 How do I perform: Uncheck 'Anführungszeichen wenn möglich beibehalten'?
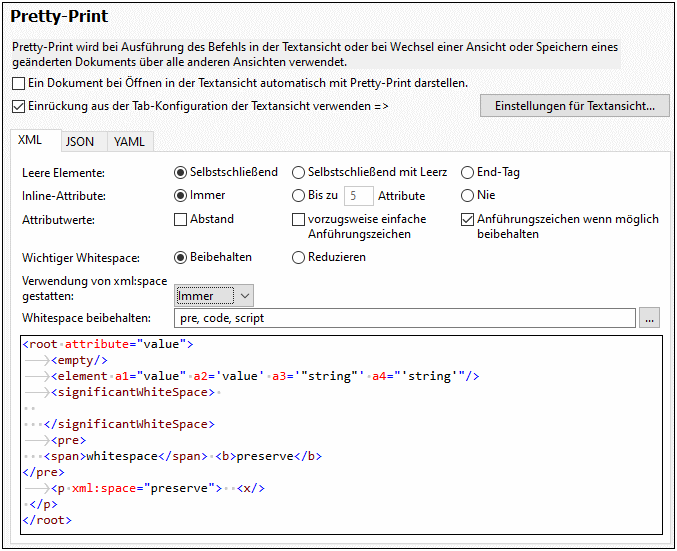[x=467, y=219]
